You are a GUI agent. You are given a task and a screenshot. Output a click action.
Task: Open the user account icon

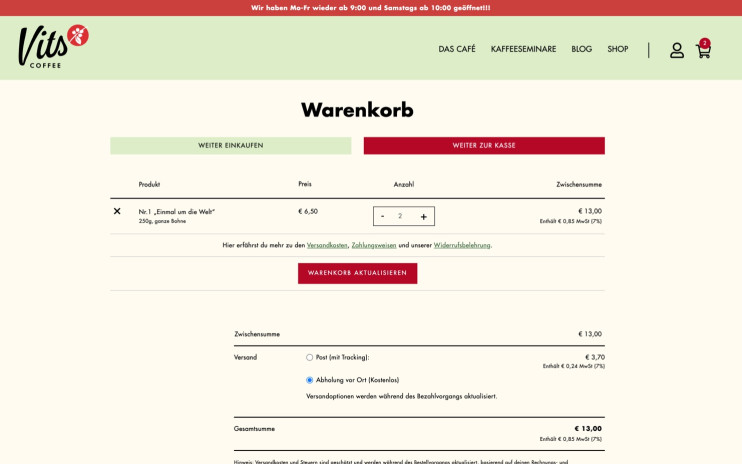click(x=677, y=50)
